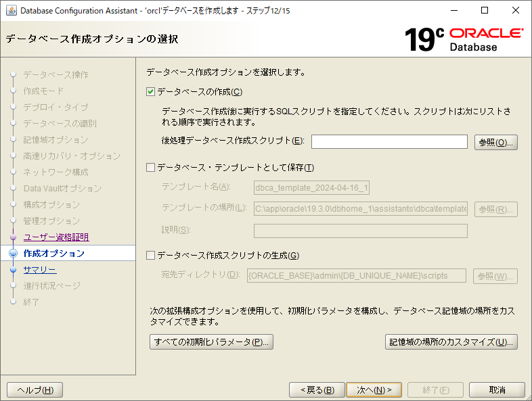This screenshot has width=532, height=401.
Task: Click the 進行状況ページ step label
Action: tap(52, 286)
